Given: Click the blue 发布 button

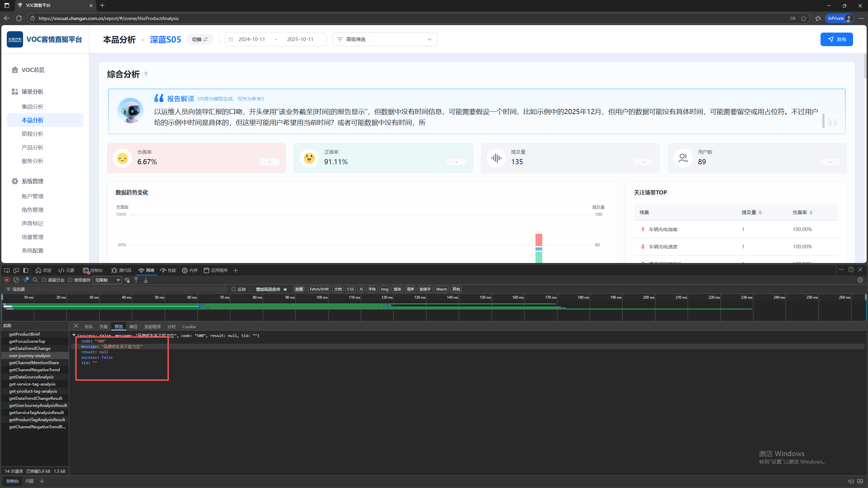Looking at the screenshot, I should tap(836, 39).
